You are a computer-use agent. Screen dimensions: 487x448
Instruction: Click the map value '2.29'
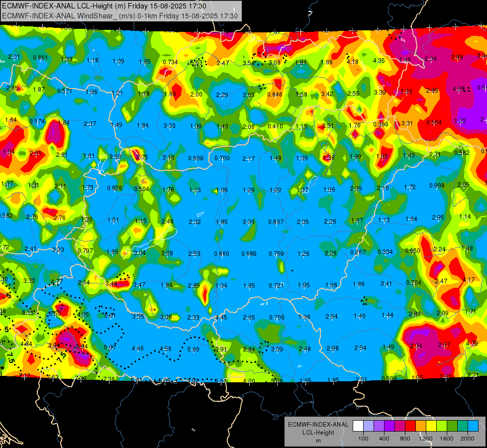coord(222,95)
